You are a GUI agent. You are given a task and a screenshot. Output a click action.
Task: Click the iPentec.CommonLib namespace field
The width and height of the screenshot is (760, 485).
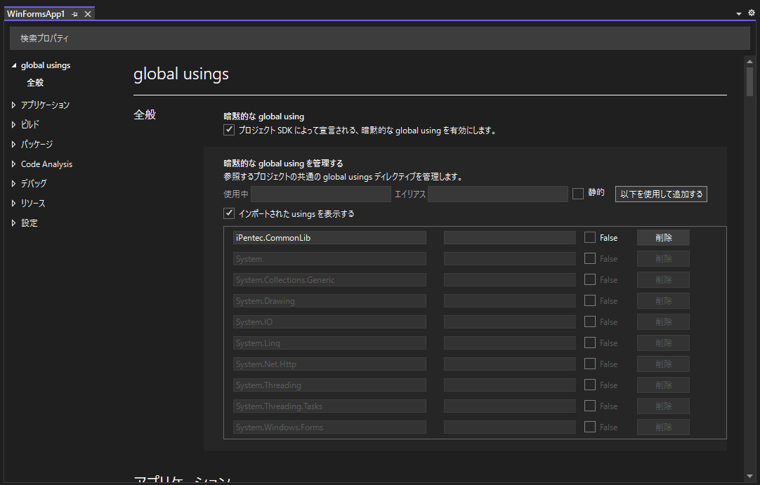tap(330, 238)
